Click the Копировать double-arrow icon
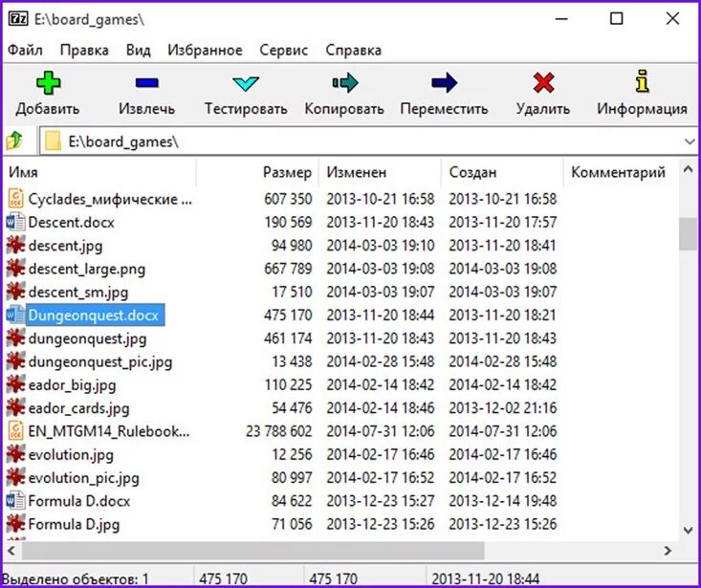Screen dimensions: 701x588 344,82
